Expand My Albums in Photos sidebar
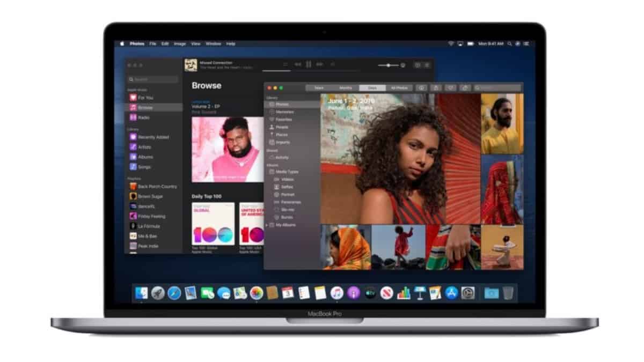 [267, 225]
